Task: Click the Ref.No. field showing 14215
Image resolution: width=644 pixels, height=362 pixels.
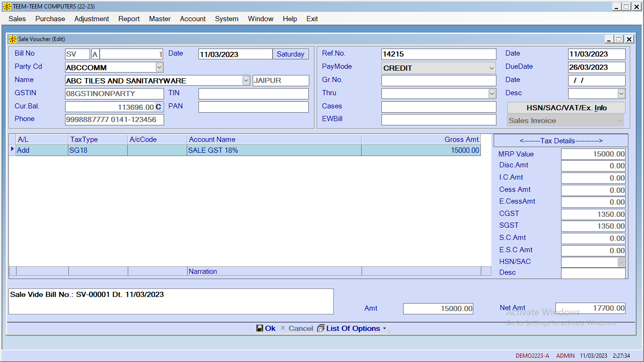Action: tap(439, 54)
